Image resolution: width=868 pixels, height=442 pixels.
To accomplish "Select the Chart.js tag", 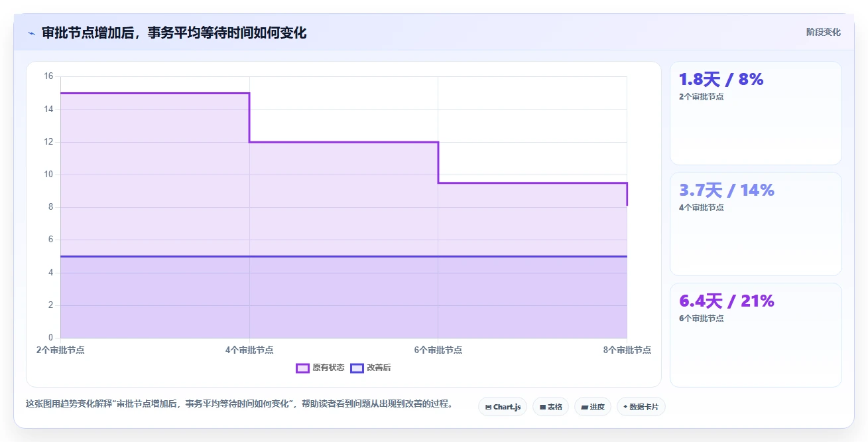I will pos(503,407).
